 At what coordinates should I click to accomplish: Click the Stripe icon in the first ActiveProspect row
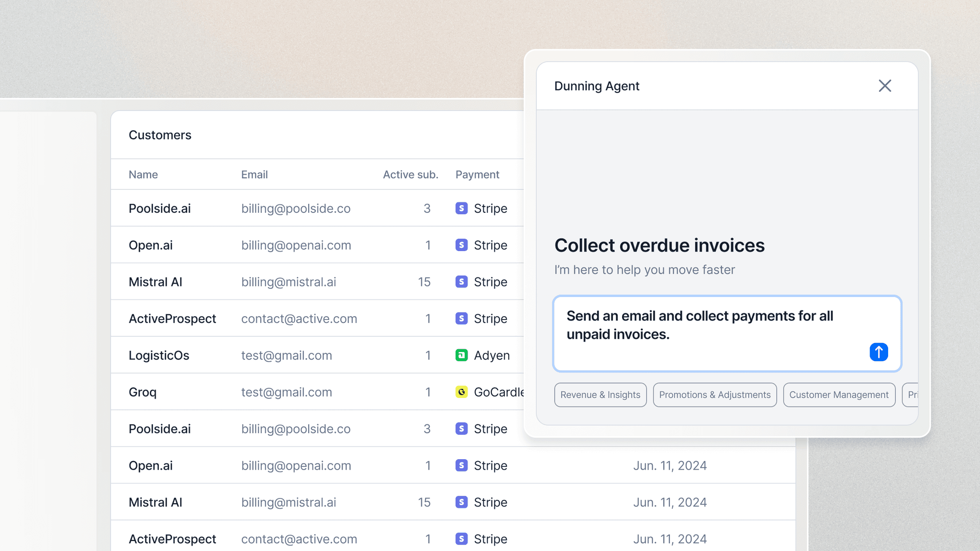[x=461, y=319]
